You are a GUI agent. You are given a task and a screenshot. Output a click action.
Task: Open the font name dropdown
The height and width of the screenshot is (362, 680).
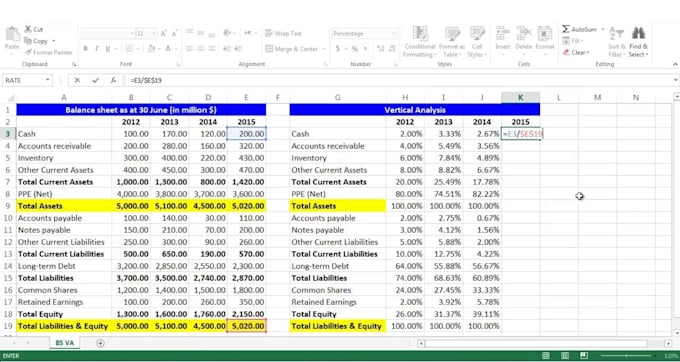point(132,33)
